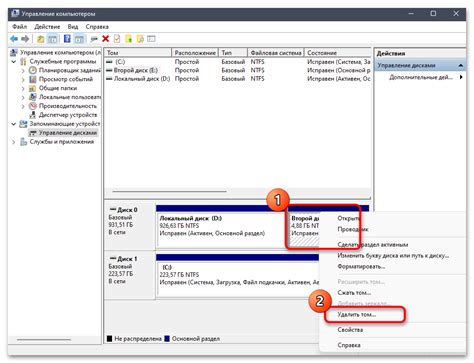
Task: Click the blue Back arrow in the toolbar
Action: [14, 39]
